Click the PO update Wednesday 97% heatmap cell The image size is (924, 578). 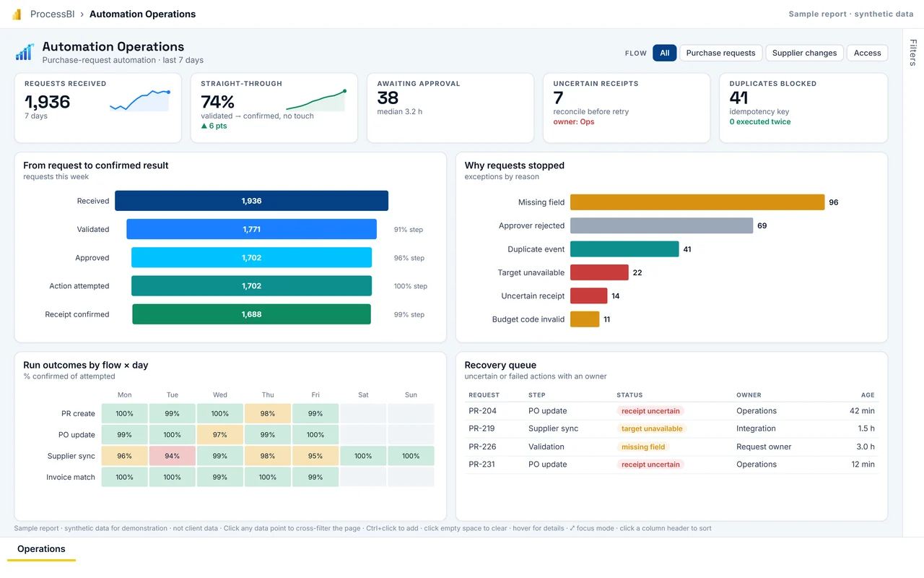coord(220,435)
